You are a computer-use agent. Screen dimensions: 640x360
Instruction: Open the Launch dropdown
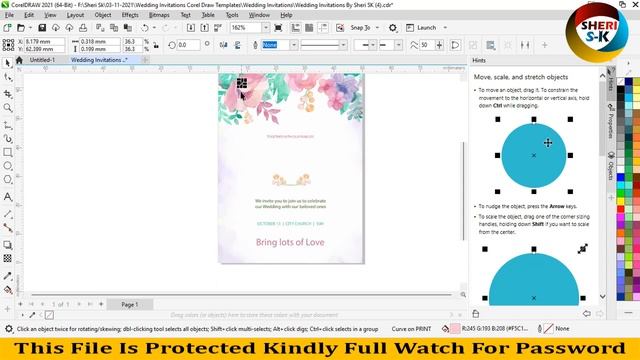point(445,28)
